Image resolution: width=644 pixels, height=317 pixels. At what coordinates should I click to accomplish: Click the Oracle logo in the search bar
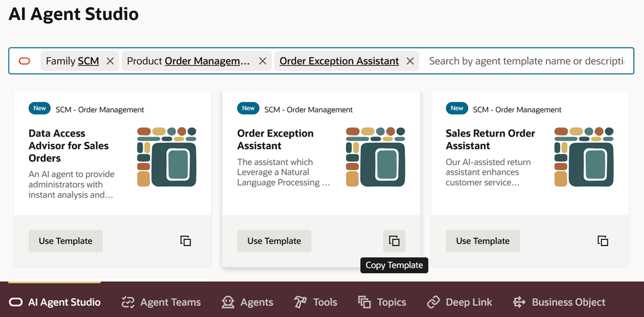click(25, 61)
